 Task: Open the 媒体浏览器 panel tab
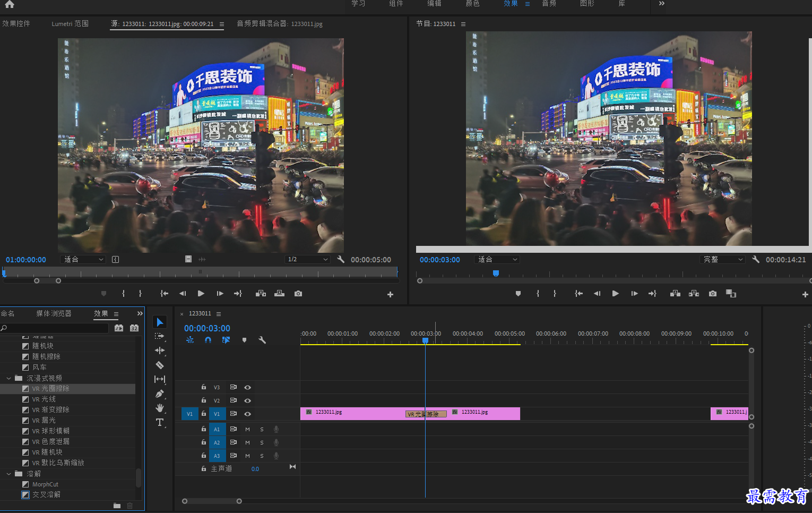(x=54, y=313)
